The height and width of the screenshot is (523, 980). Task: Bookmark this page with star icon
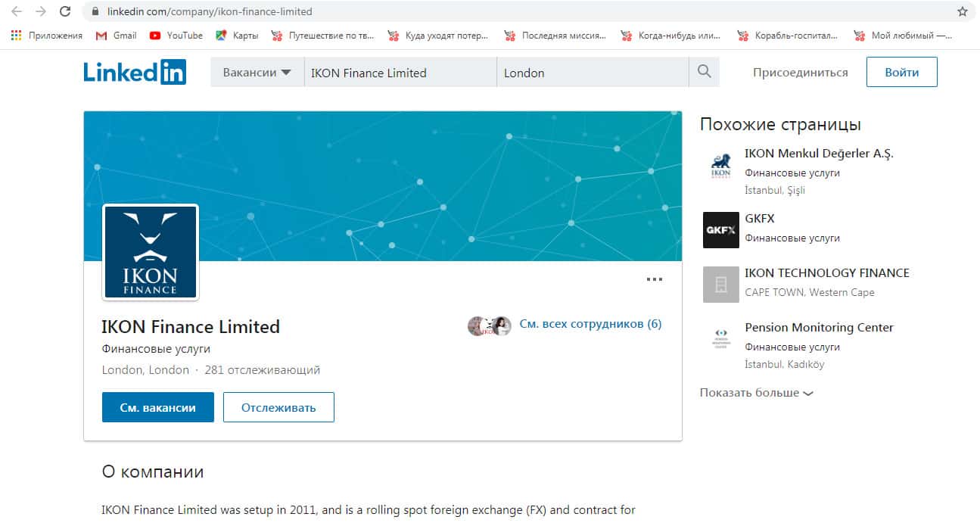click(x=963, y=11)
